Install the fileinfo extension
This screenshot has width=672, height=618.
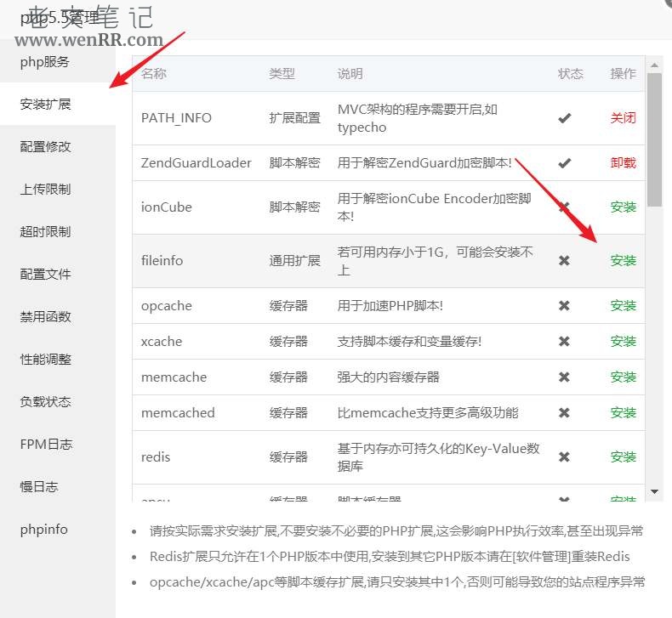click(623, 261)
